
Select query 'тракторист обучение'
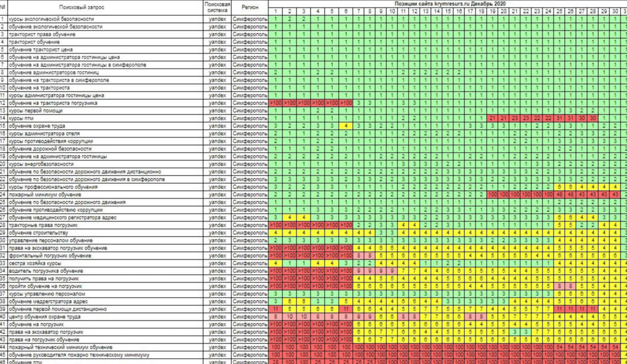[x=34, y=42]
